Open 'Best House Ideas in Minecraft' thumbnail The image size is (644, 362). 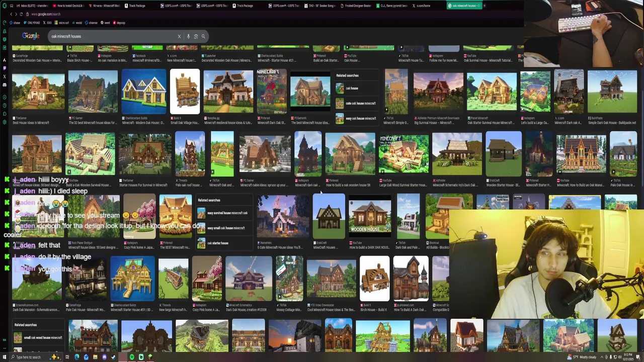[38, 93]
